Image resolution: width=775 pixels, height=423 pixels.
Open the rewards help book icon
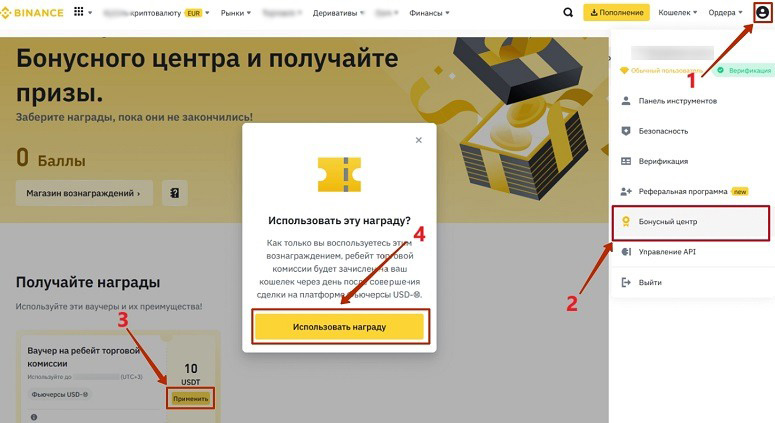pos(174,193)
